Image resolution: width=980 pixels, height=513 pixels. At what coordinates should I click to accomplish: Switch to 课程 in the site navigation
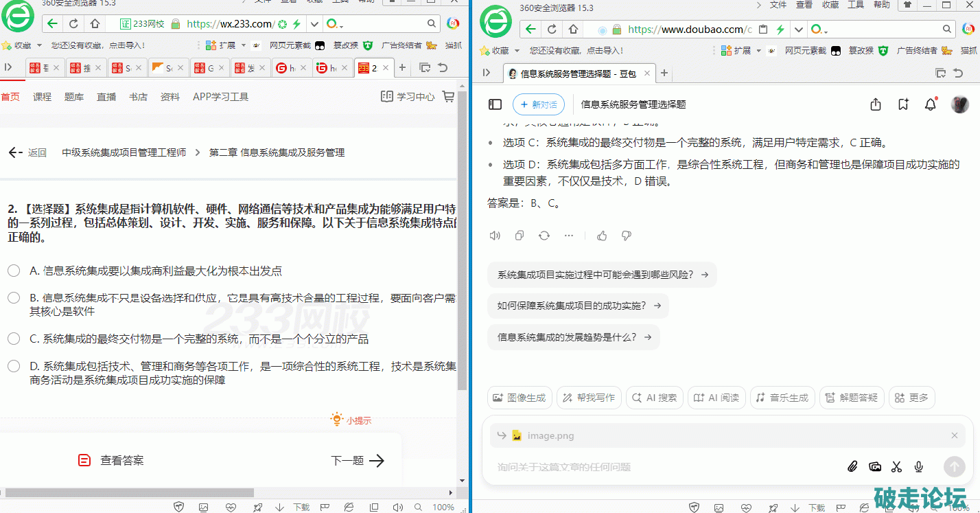43,97
